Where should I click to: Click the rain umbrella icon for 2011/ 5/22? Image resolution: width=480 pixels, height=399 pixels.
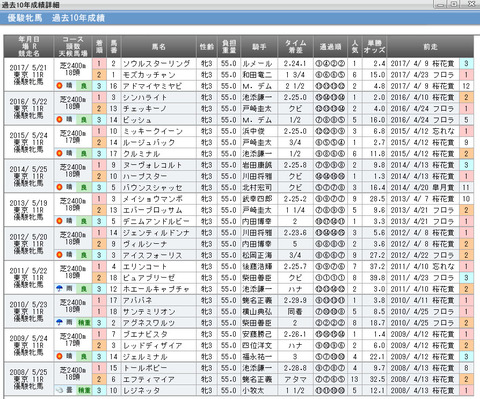(59, 289)
